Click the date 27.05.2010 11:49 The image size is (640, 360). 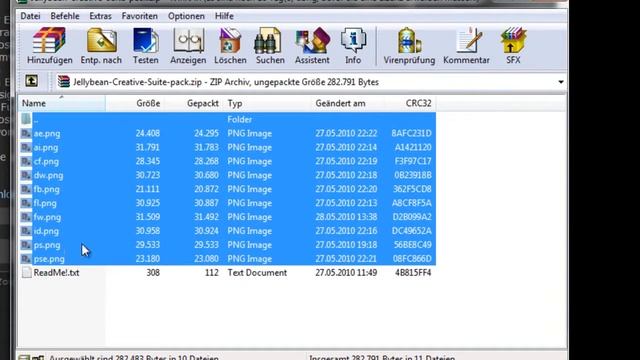[x=346, y=272]
